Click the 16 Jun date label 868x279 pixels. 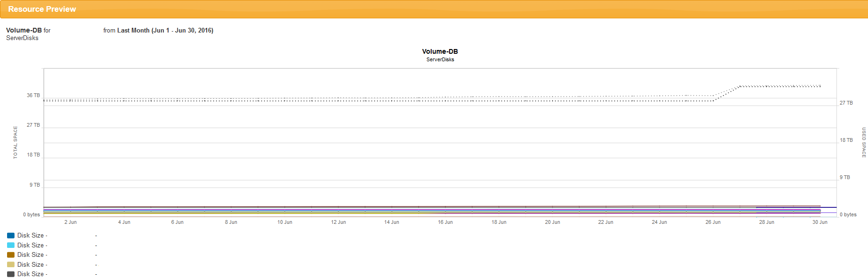(x=445, y=222)
